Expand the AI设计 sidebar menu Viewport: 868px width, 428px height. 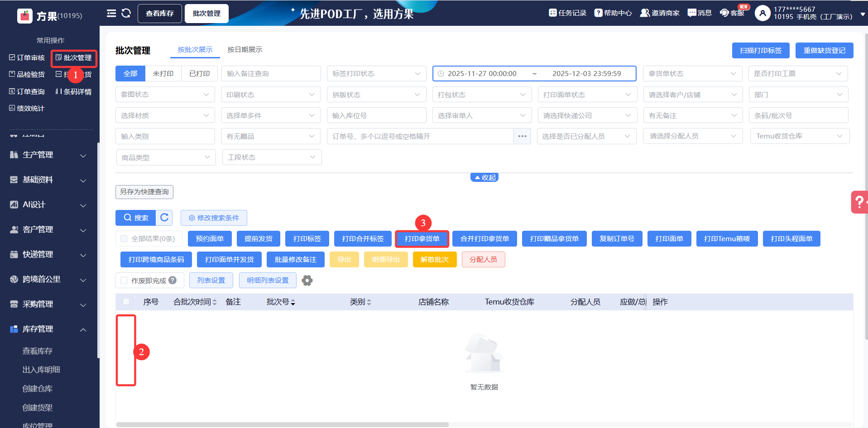tap(48, 204)
